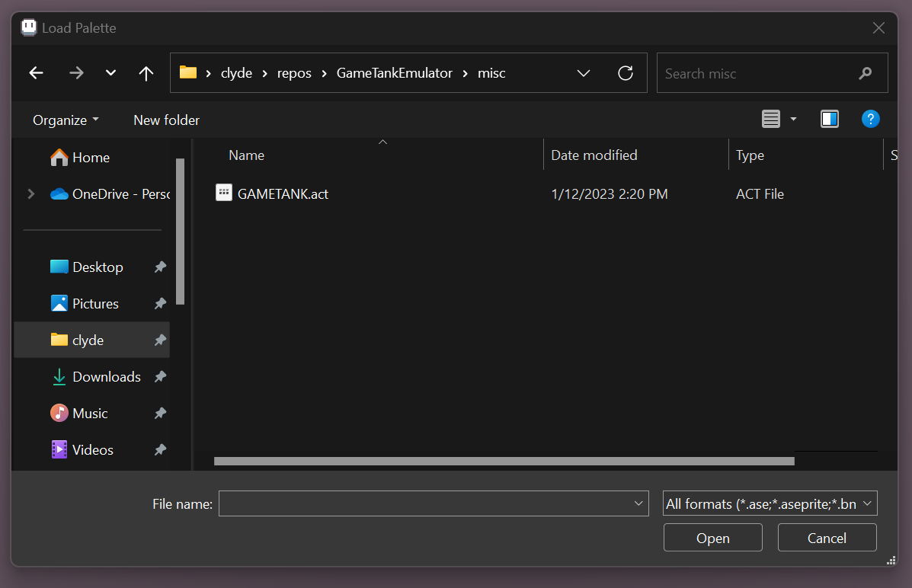The height and width of the screenshot is (588, 912).
Task: Open the Downloads quick access folder
Action: pyautogui.click(x=106, y=377)
